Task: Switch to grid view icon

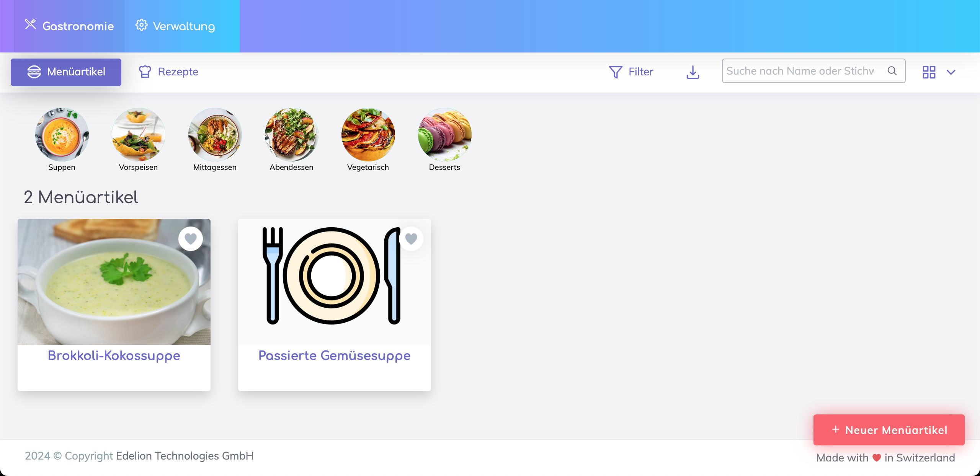Action: (929, 72)
